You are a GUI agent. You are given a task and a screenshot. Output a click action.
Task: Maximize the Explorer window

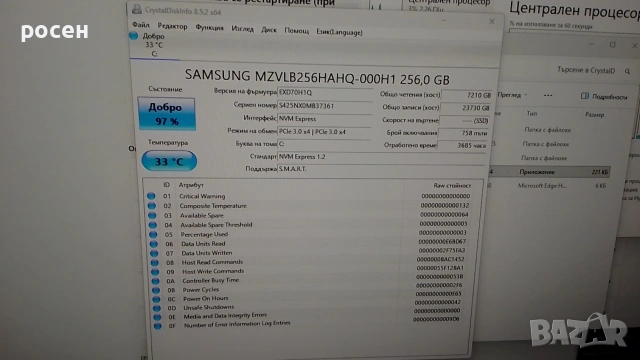[x=612, y=44]
